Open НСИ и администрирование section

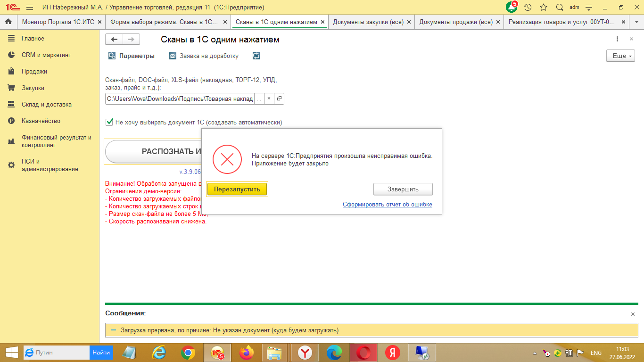click(50, 165)
